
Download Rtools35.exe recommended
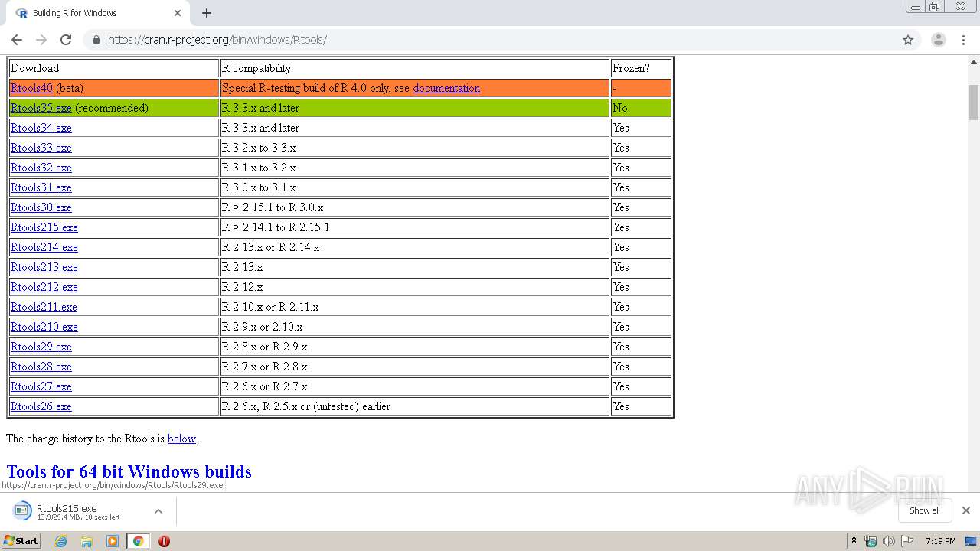41,108
